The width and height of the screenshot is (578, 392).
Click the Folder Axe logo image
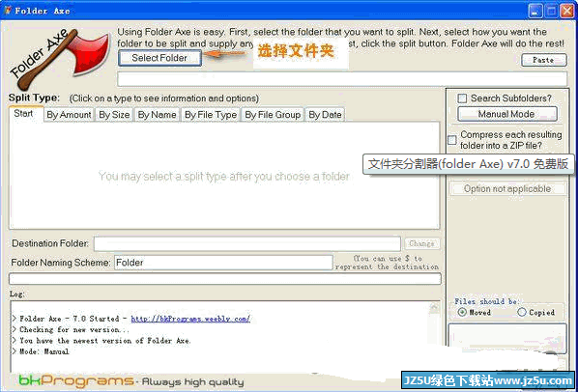click(x=60, y=59)
